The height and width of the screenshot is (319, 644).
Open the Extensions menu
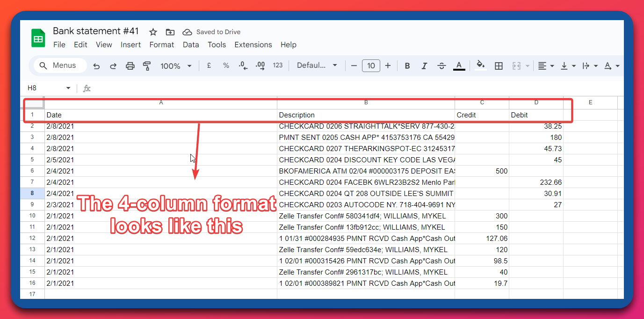(x=253, y=44)
